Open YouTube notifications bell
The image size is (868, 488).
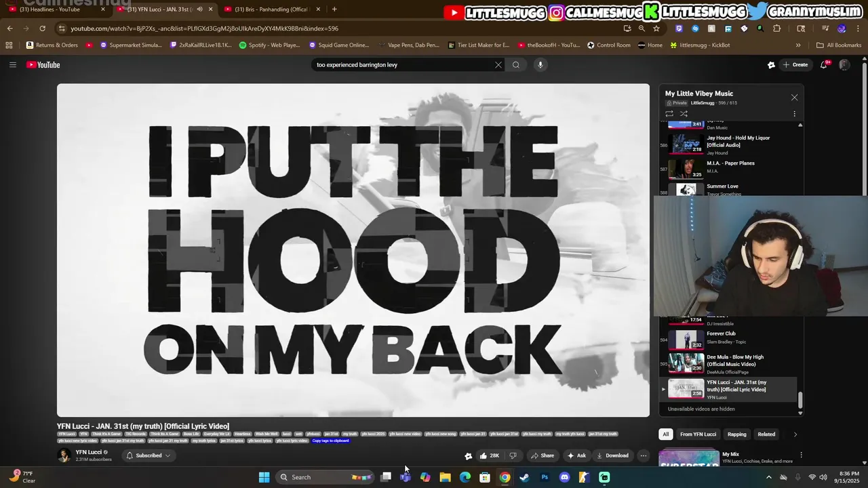click(824, 64)
